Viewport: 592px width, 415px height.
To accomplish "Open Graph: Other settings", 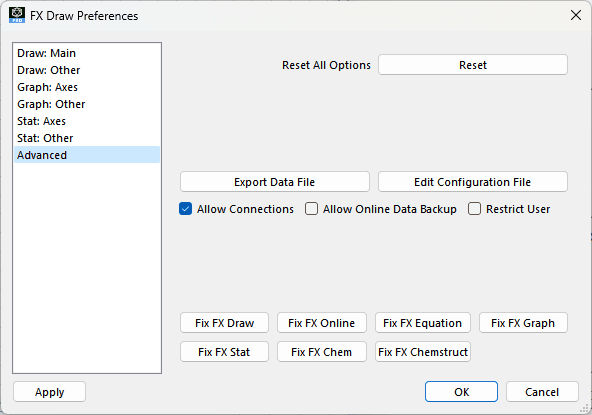I will tap(87, 104).
